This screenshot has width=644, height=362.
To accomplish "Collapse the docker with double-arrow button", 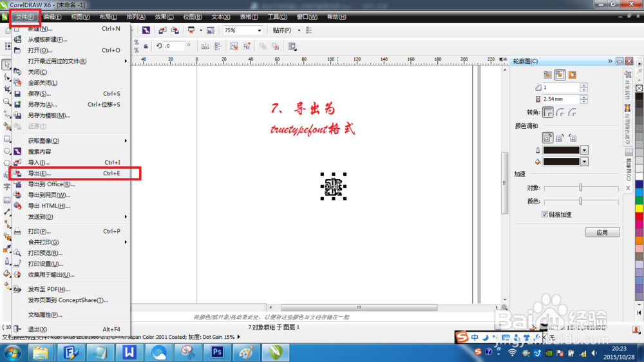I will (x=610, y=61).
